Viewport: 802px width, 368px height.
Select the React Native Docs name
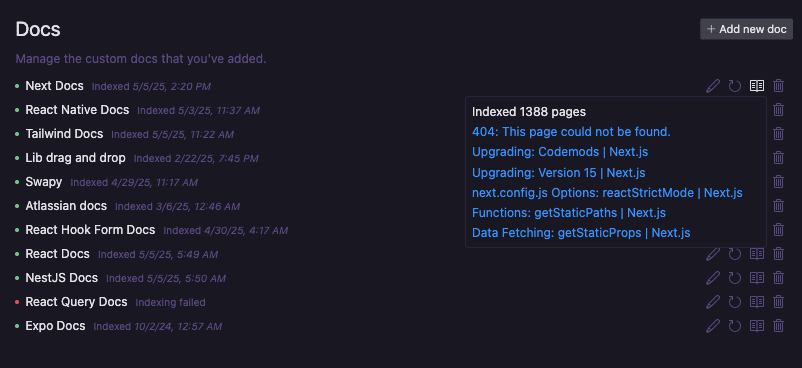(x=77, y=110)
